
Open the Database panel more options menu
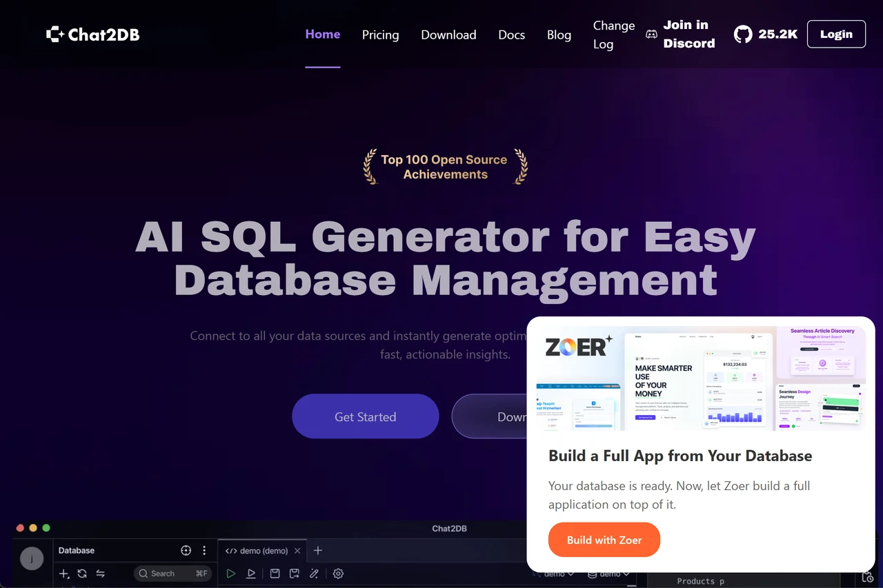tap(204, 550)
